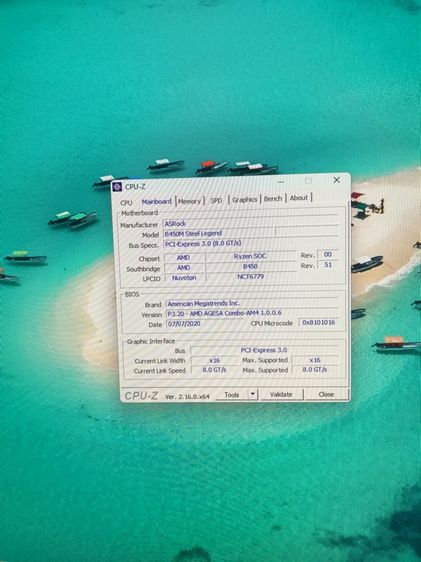Click the B450M Steel Legend model field
This screenshot has width=421, height=562.
219,233
